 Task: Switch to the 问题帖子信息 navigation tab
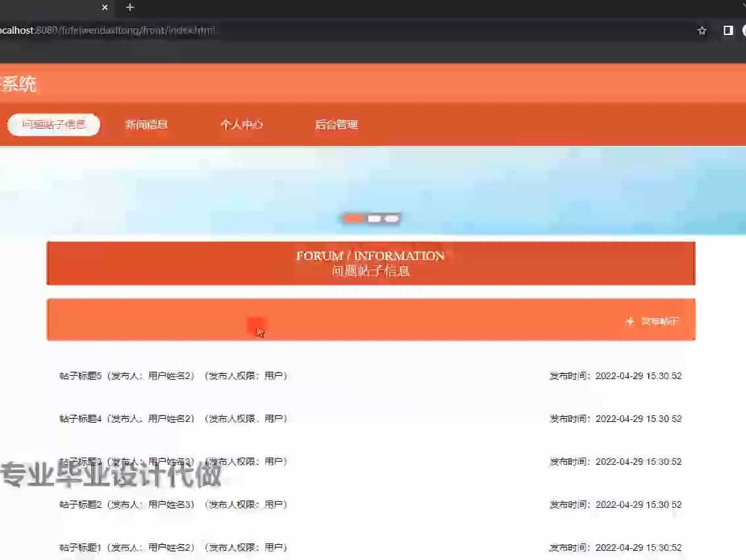[53, 124]
